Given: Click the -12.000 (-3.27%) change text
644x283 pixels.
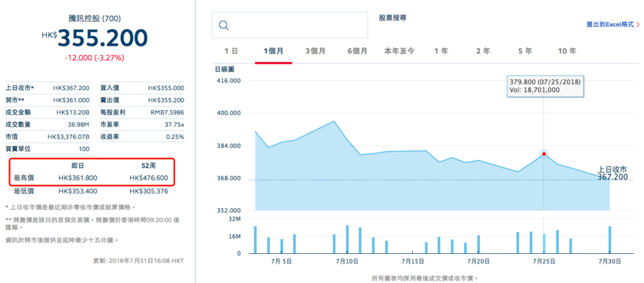Looking at the screenshot, I should 95,58.
